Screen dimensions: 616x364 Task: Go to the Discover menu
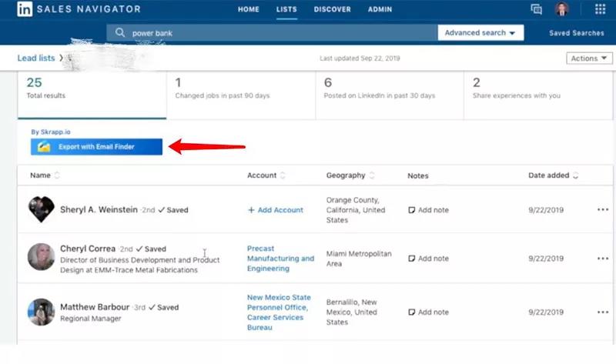(332, 9)
